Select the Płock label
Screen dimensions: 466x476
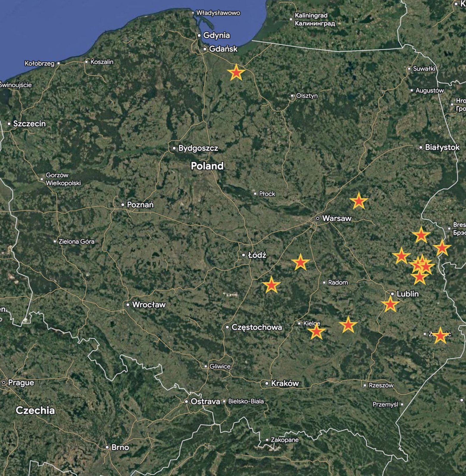(x=267, y=194)
